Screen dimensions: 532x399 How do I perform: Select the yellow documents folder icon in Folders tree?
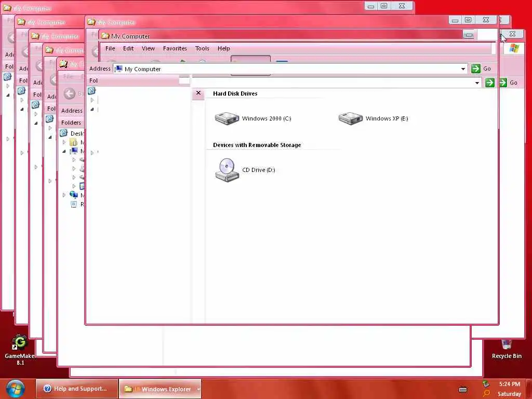[73, 142]
